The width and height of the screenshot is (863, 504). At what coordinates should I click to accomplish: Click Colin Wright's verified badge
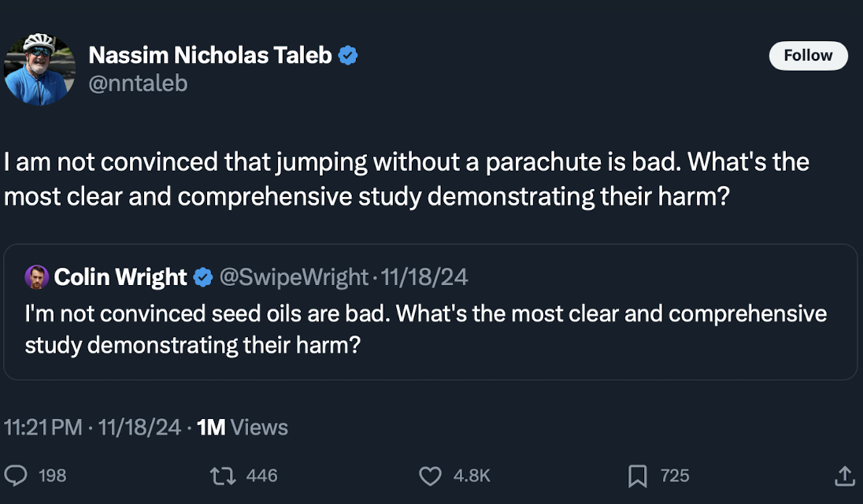203,277
